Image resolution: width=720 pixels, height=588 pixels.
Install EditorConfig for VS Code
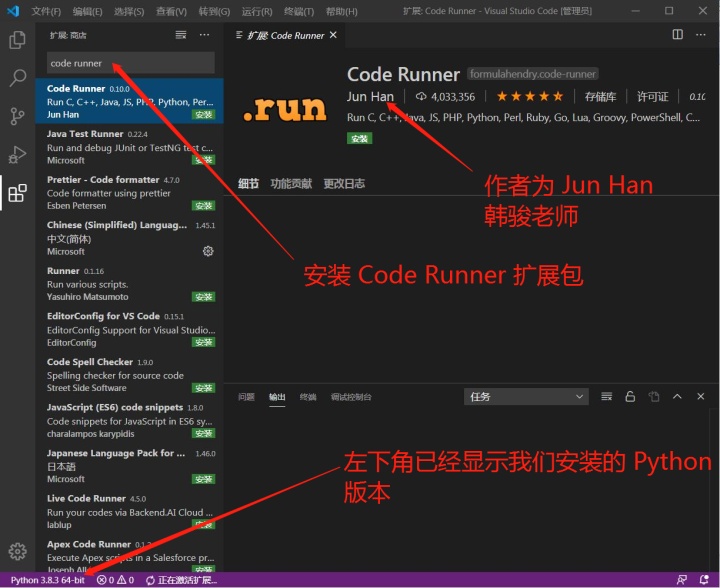pos(203,342)
